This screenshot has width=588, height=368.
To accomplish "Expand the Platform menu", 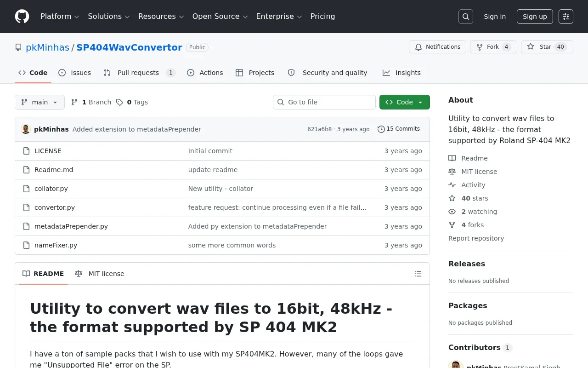I will 60,17.
